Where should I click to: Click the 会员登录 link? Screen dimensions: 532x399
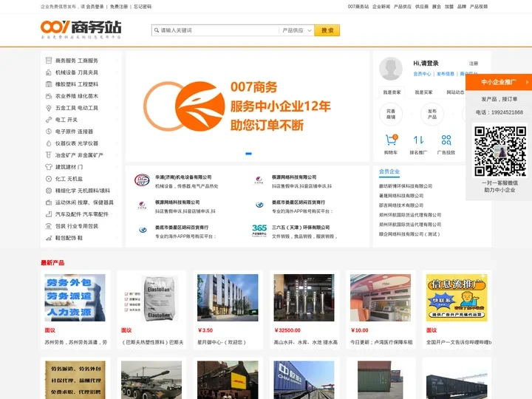95,7
